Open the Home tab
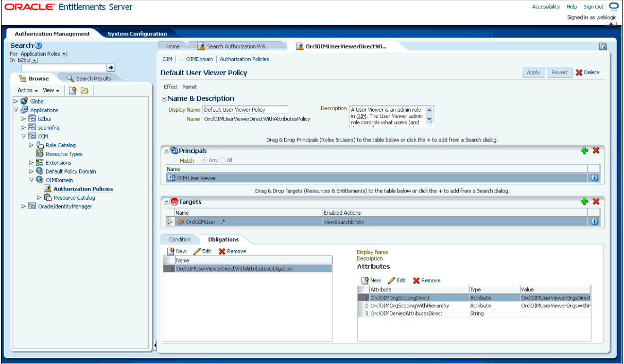 (172, 46)
